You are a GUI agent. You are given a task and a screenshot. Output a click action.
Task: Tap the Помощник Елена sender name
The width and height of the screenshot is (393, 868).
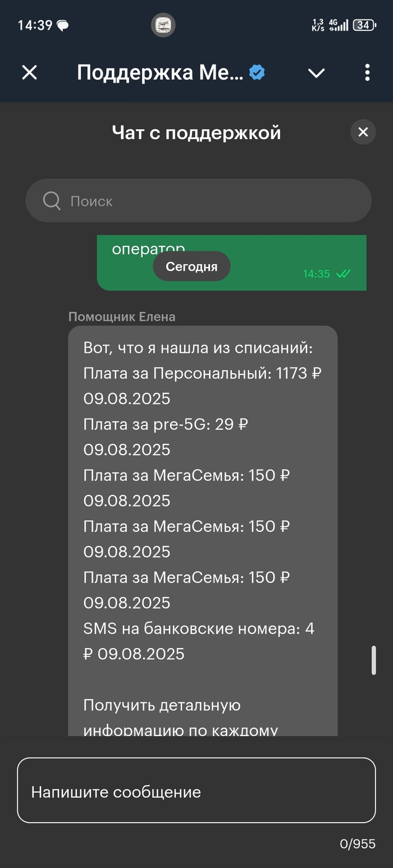[x=122, y=316]
